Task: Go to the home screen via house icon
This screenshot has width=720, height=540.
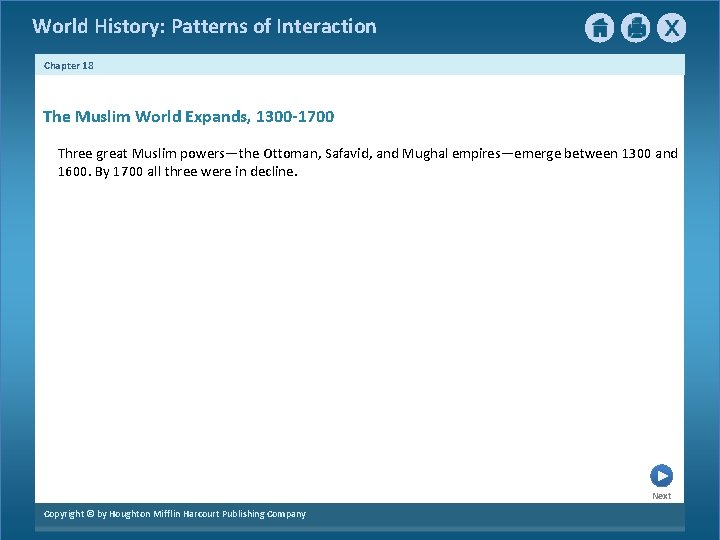Action: pyautogui.click(x=599, y=28)
